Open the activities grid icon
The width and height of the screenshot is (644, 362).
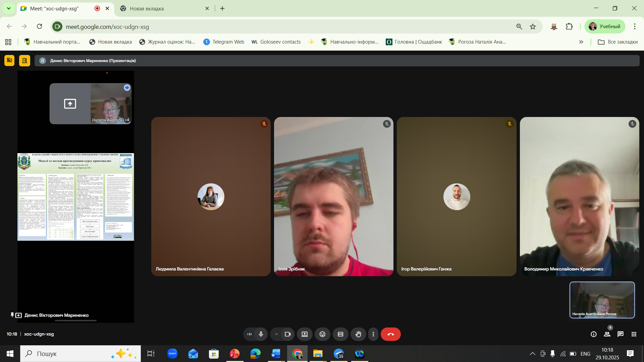[x=634, y=334]
